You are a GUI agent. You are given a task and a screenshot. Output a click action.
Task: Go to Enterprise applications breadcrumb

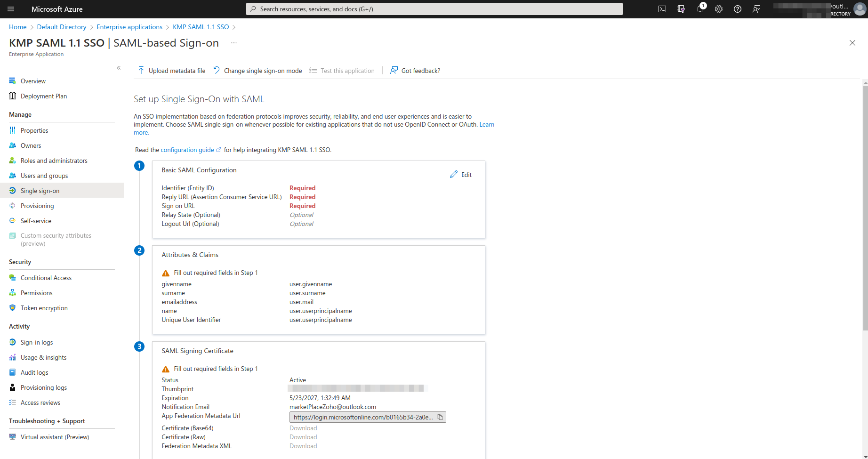(129, 27)
